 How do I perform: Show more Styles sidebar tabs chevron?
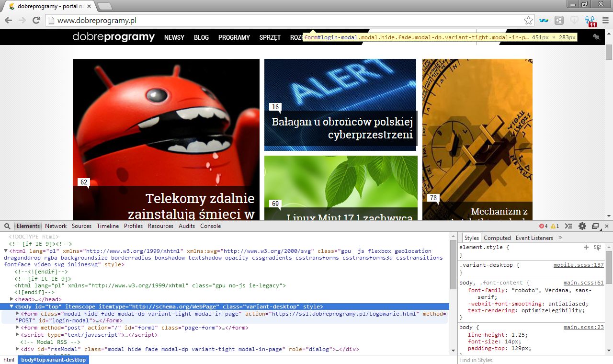pos(560,238)
